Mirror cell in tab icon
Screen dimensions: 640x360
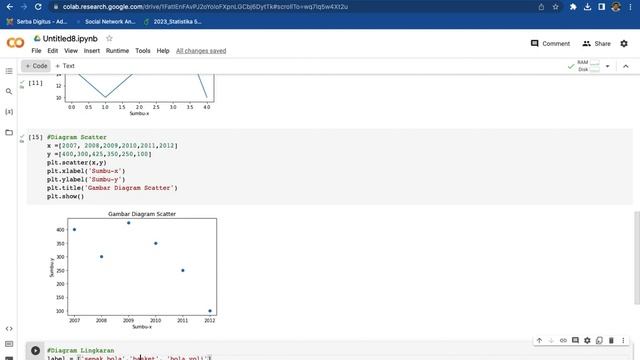coord(599,340)
